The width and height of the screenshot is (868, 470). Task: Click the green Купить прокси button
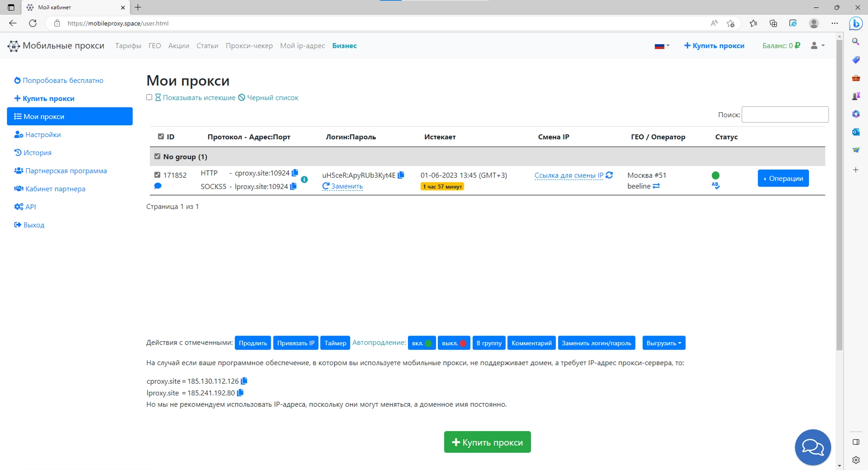487,442
